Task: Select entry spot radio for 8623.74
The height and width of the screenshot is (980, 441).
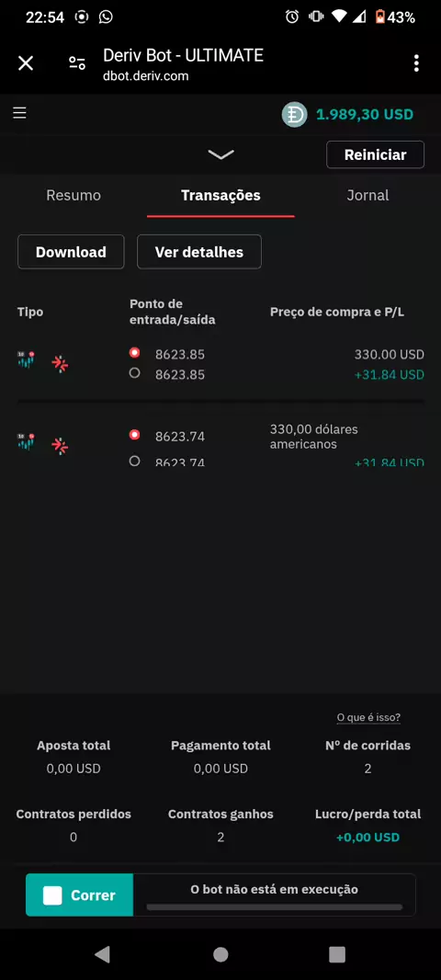Action: pos(134,434)
